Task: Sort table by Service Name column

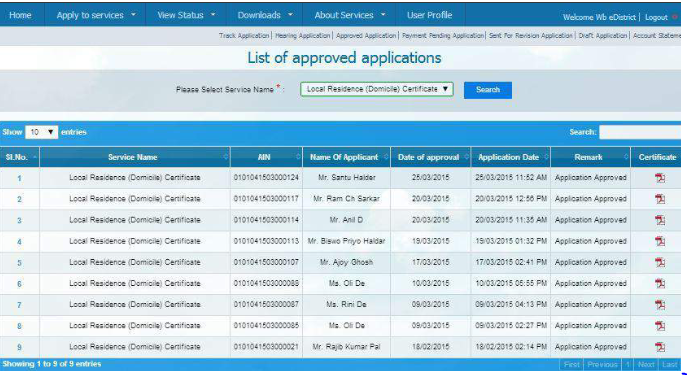Action: (135, 157)
